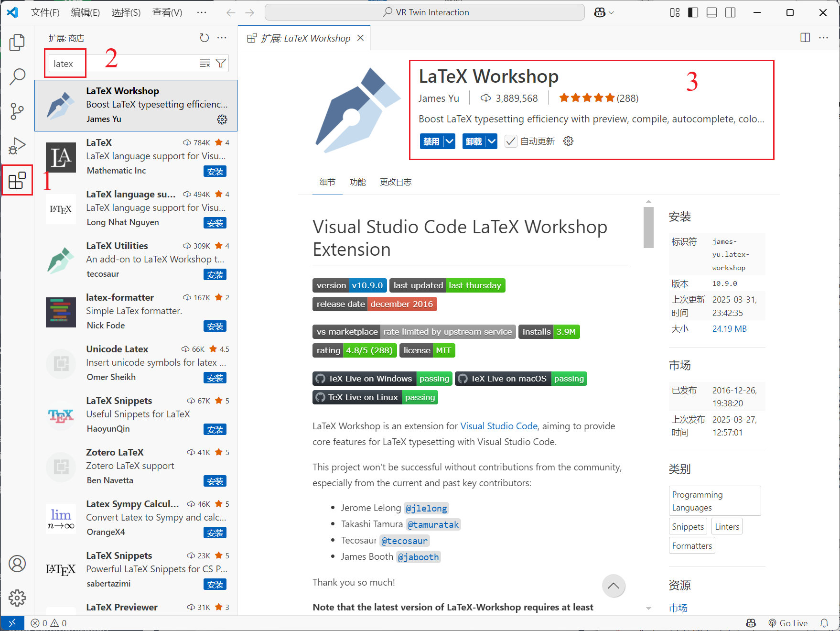Expand the disable button dropdown arrow

point(449,141)
